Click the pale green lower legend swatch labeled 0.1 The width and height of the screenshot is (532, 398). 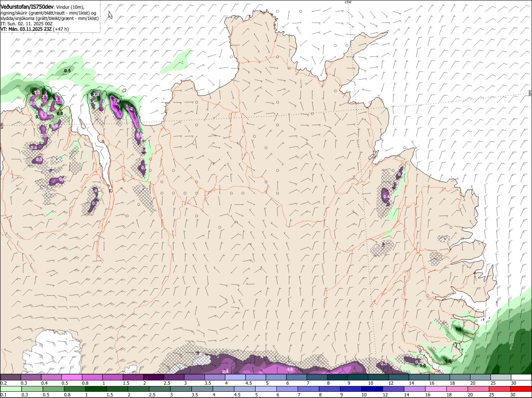point(10,389)
